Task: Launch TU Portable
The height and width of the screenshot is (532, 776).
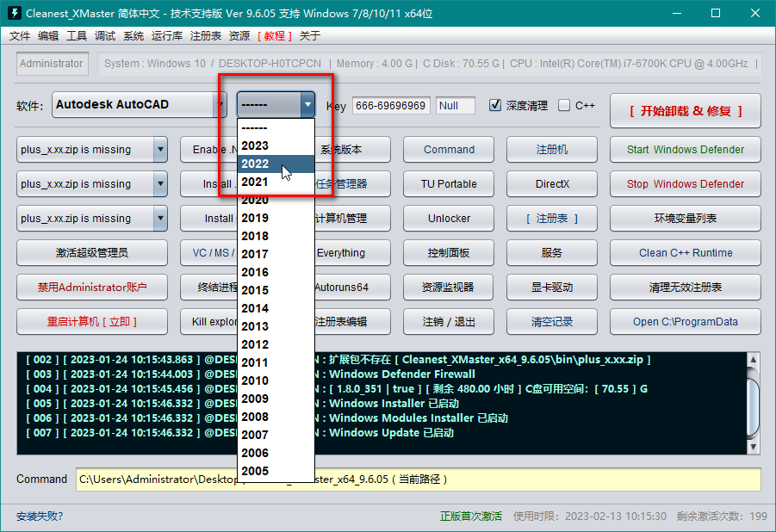Action: (449, 184)
